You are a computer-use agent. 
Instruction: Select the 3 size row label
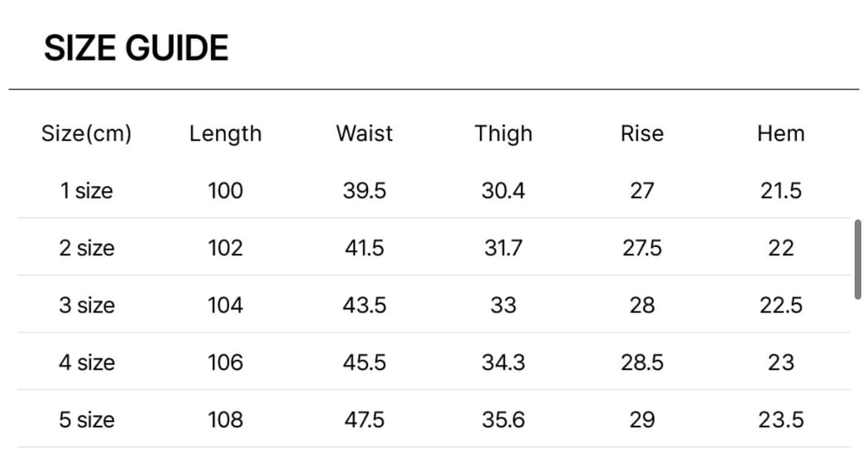click(86, 305)
